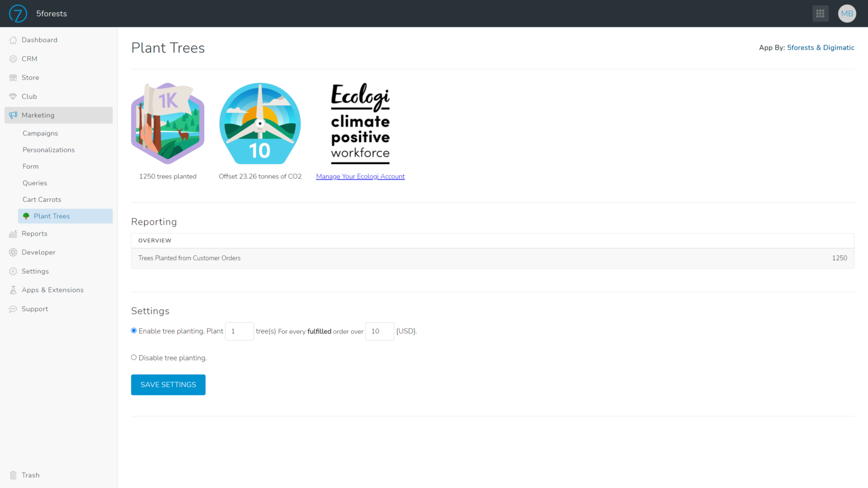Select Enable tree planting radio button
This screenshot has width=868, height=488.
pyautogui.click(x=134, y=331)
